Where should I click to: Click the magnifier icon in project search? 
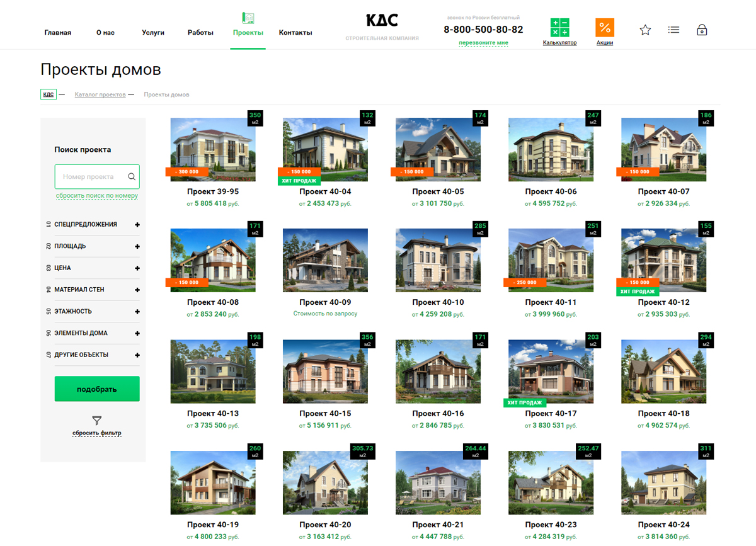132,177
